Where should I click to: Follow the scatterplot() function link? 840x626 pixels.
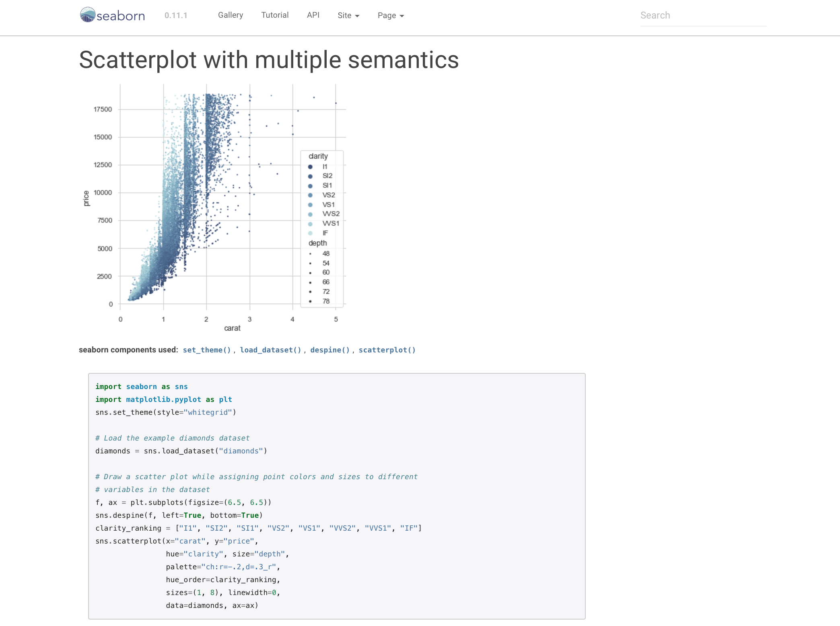tap(387, 350)
